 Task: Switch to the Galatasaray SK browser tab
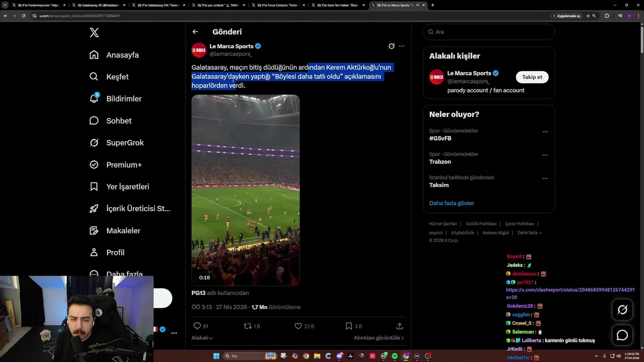coord(99,5)
